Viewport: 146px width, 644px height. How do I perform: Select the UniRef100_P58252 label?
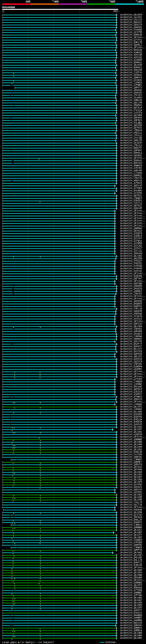point(131,263)
